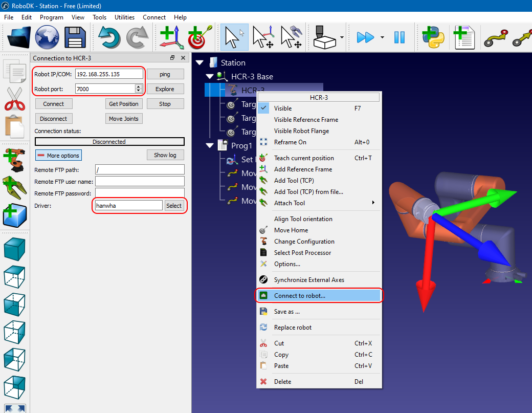The image size is (532, 413).
Task: Click the ping button
Action: [164, 74]
